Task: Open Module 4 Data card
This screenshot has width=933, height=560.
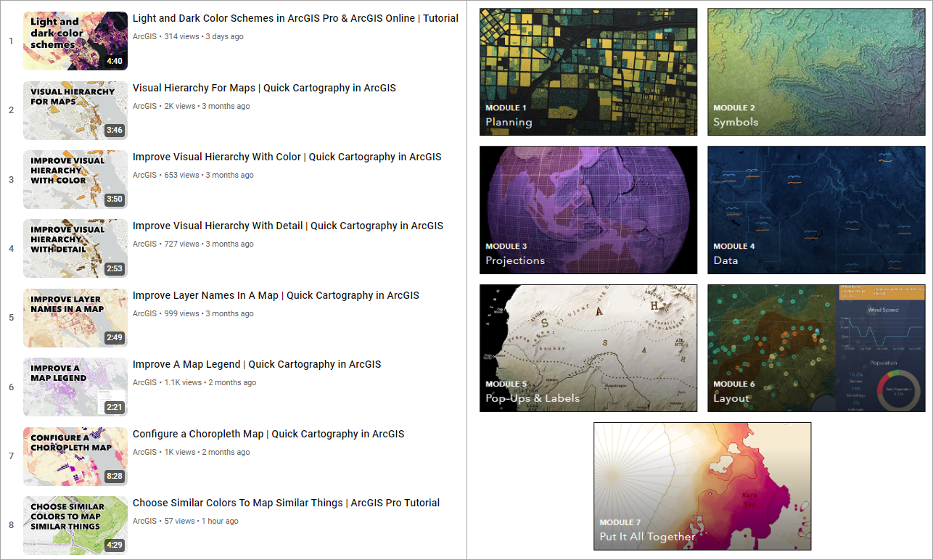Action: 815,210
